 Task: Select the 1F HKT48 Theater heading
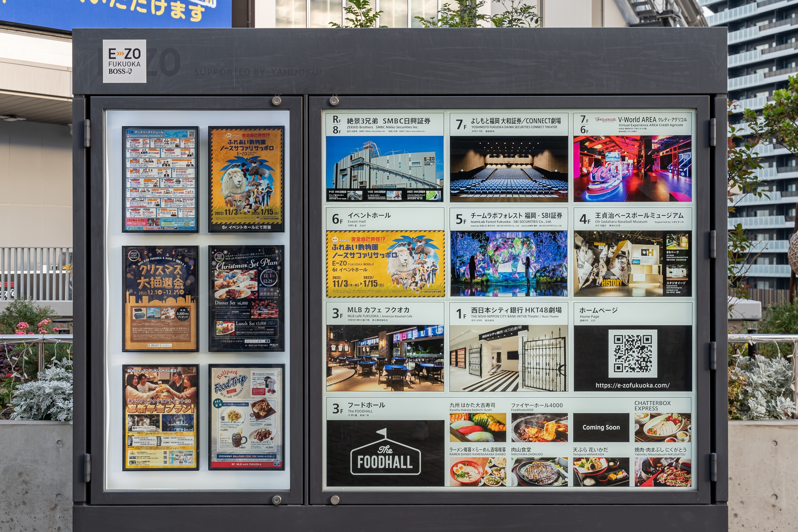[516, 311]
